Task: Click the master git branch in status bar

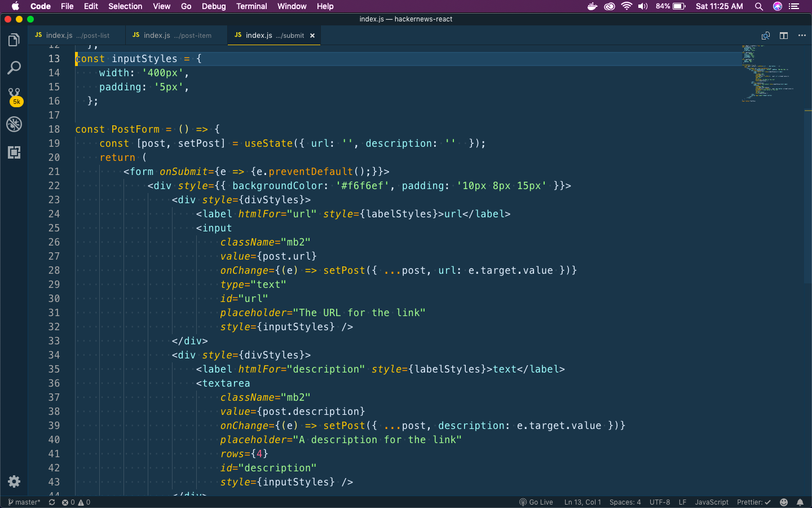Action: 24,502
